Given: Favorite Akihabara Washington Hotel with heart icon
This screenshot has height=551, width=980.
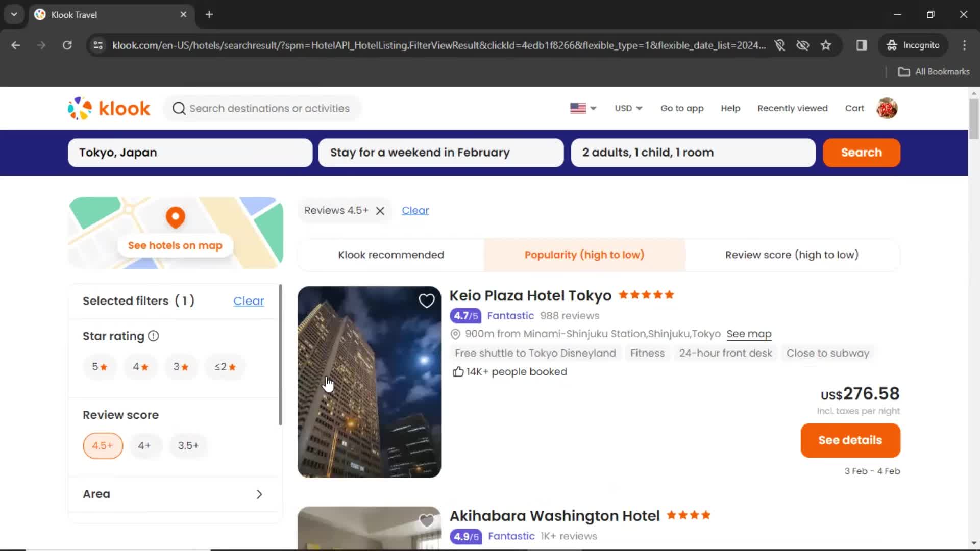Looking at the screenshot, I should 426,521.
